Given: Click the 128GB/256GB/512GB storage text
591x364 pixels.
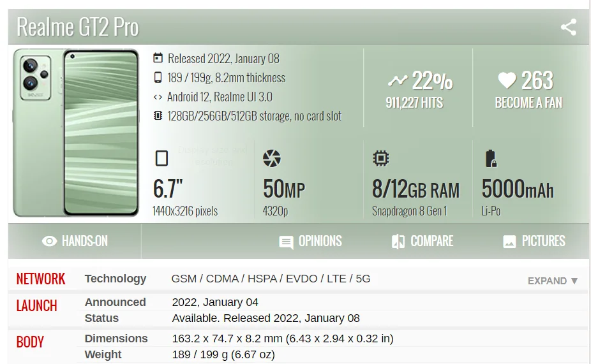Looking at the screenshot, I should [x=255, y=116].
